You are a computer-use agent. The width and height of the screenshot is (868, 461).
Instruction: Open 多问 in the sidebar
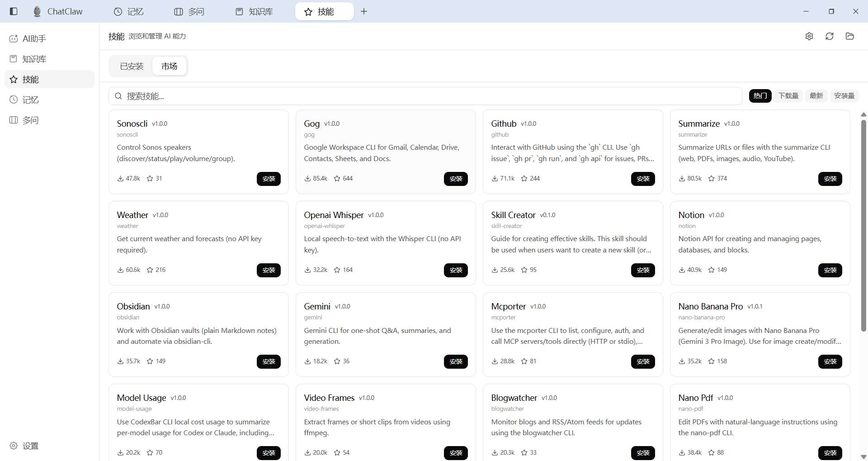30,120
